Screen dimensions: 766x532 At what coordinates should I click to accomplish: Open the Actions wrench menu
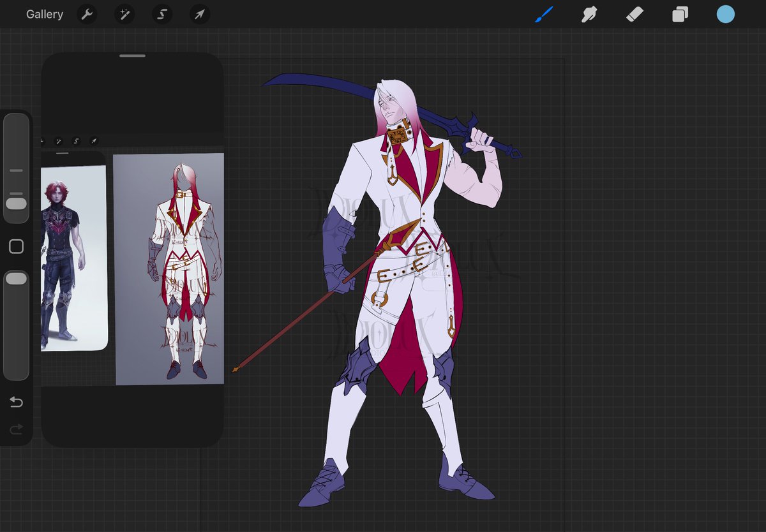coord(87,14)
